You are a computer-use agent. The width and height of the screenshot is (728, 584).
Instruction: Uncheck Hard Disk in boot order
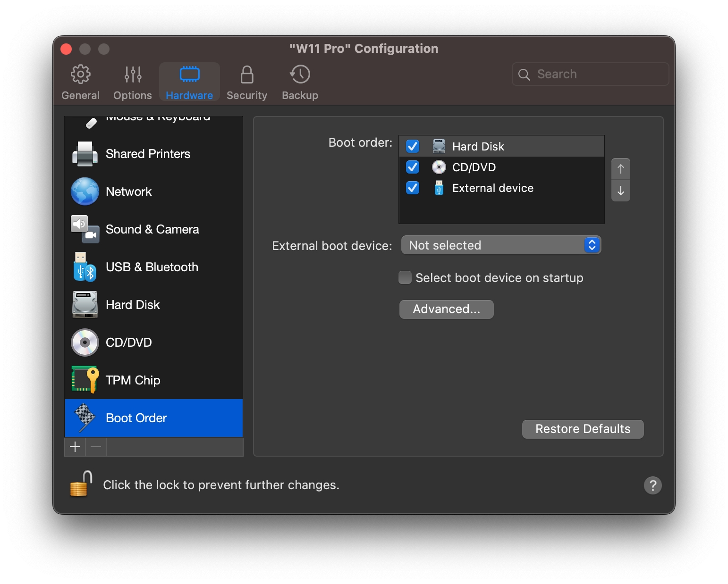(413, 146)
